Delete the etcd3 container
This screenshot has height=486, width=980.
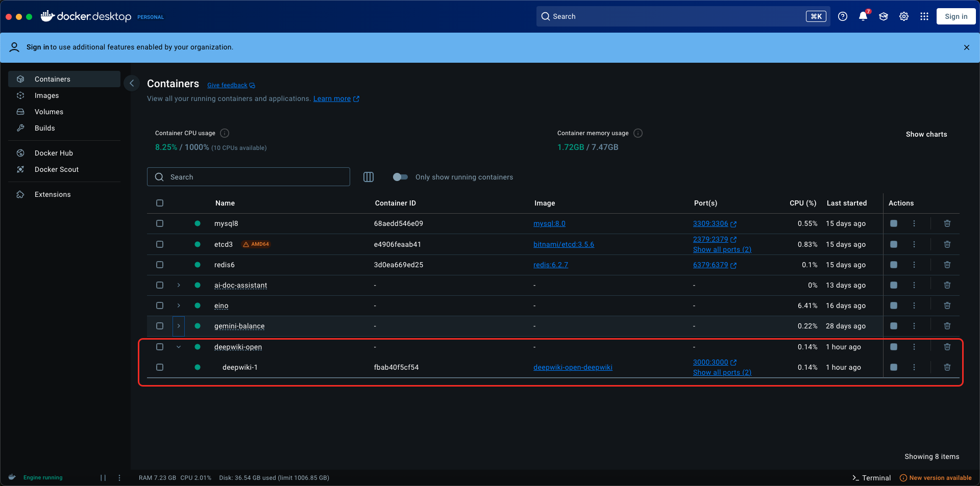coord(947,244)
